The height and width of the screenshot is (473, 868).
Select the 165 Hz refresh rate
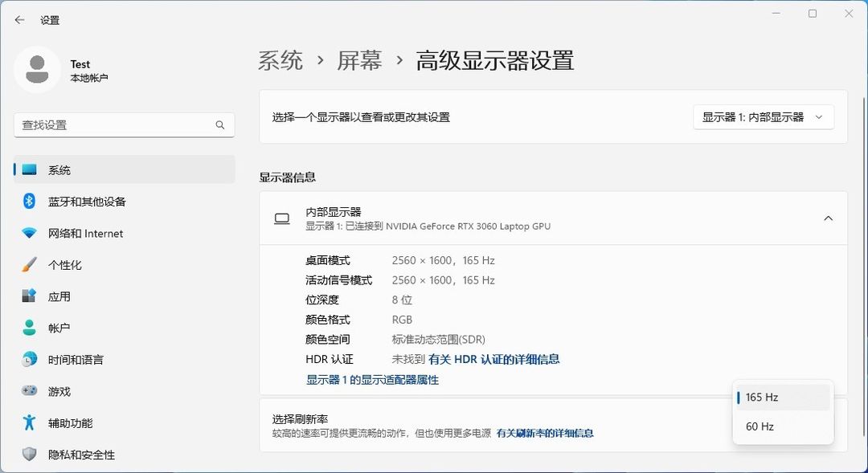784,398
